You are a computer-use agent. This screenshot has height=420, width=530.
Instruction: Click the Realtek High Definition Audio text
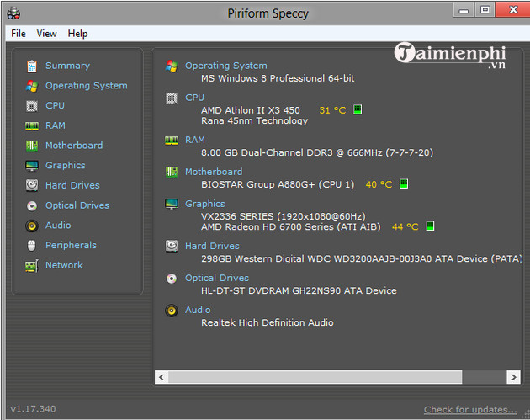(267, 322)
